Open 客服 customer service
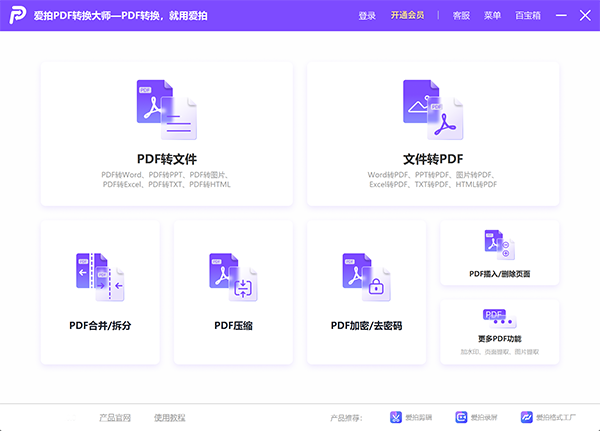The height and width of the screenshot is (431, 600). pyautogui.click(x=461, y=15)
